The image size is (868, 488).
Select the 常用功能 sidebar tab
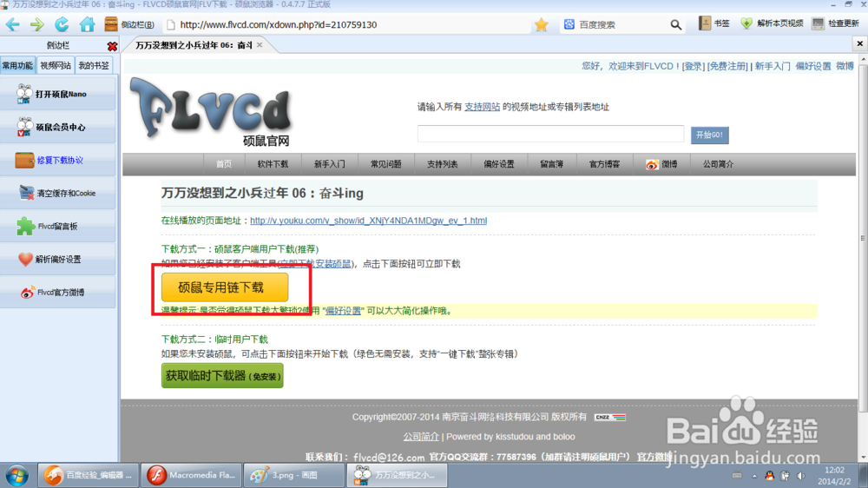point(17,65)
